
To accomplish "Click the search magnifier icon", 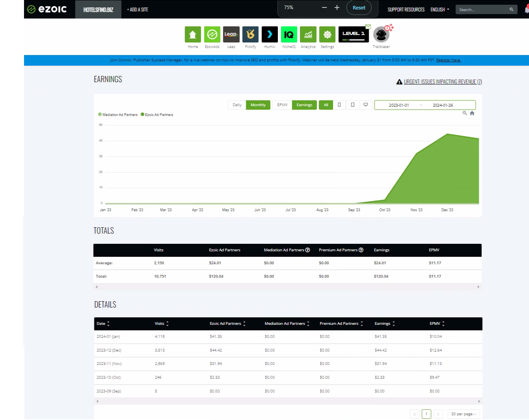I will pyautogui.click(x=511, y=9).
